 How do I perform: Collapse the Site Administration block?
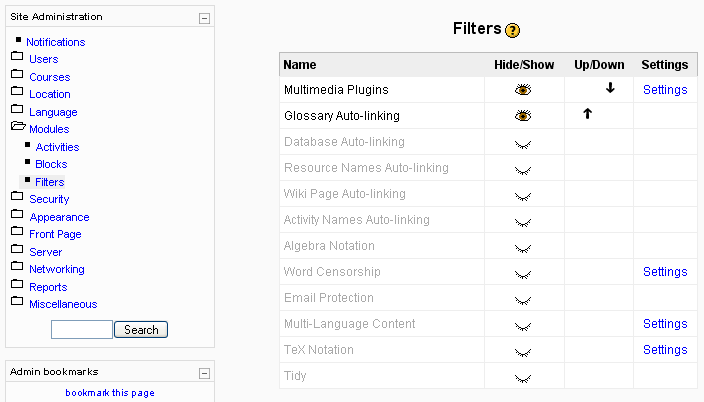click(204, 18)
